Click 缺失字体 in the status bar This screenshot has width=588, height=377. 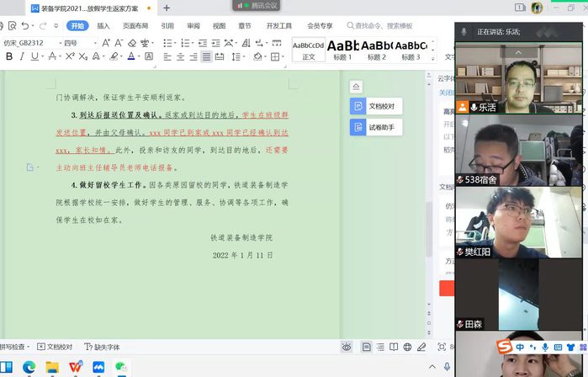point(102,347)
